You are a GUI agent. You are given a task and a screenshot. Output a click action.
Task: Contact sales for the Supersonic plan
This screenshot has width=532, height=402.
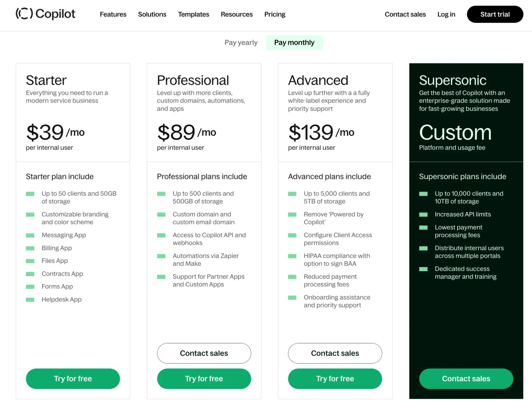pyautogui.click(x=466, y=379)
